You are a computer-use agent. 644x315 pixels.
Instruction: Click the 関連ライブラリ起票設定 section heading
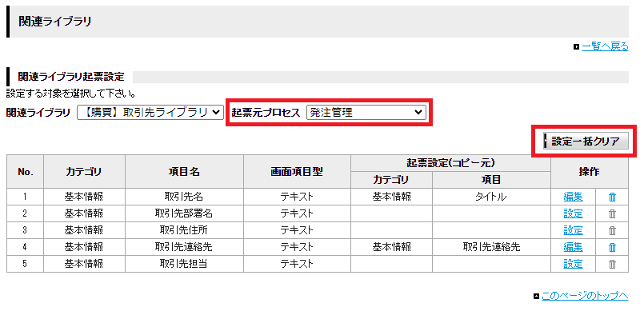(x=71, y=77)
